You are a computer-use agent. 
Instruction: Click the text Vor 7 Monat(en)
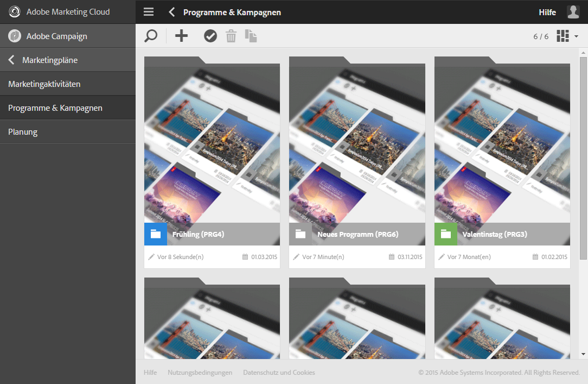(469, 257)
